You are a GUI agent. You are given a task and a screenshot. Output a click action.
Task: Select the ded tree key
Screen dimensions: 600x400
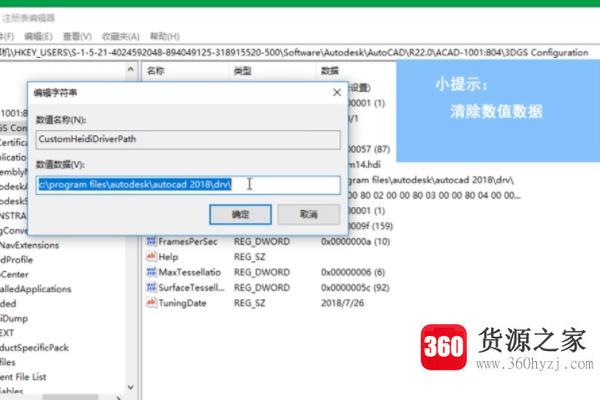(8, 304)
